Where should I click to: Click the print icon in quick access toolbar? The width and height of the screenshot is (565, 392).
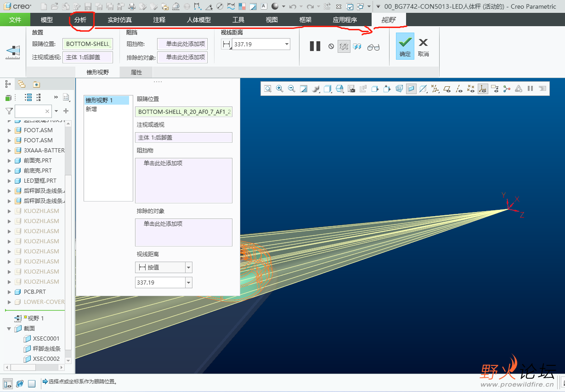132,6
